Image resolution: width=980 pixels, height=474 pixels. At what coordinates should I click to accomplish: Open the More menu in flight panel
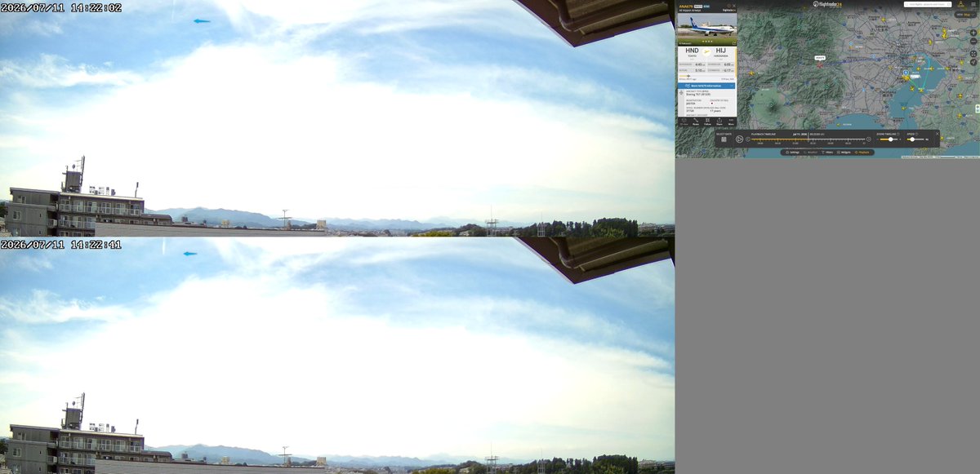[x=731, y=121]
